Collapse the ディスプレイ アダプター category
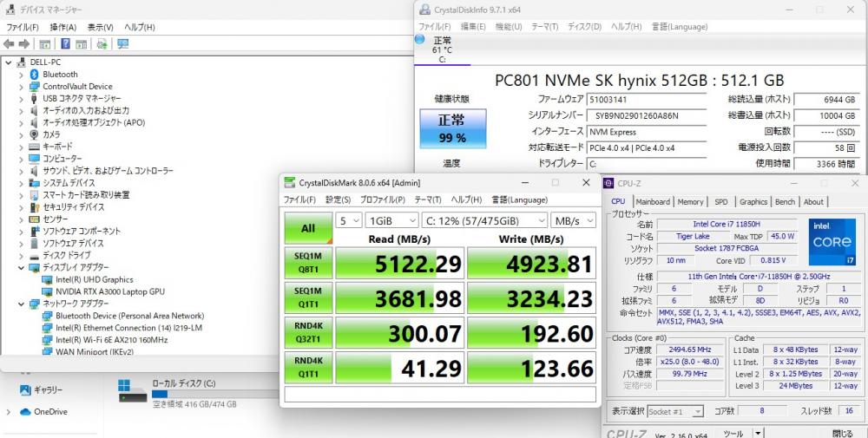Image resolution: width=868 pixels, height=438 pixels. 21,268
